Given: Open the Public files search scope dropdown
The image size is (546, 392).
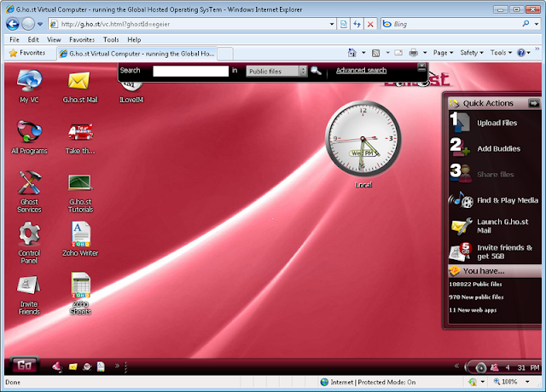Looking at the screenshot, I should 276,71.
